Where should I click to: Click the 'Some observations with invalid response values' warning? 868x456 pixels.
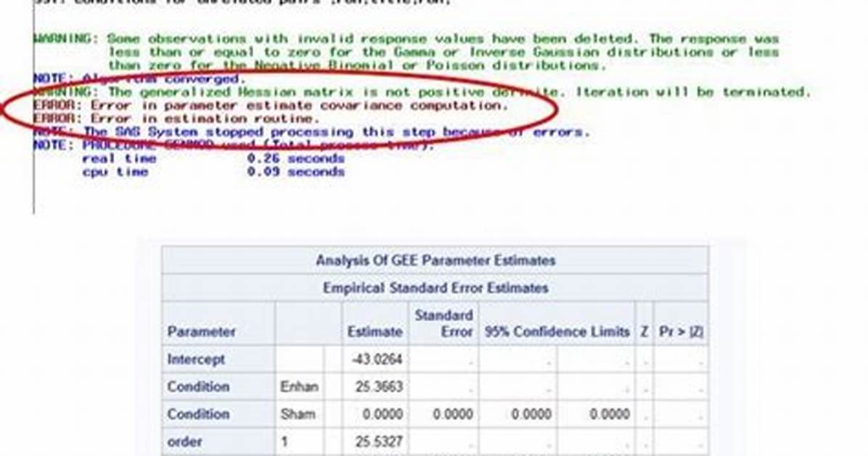406,52
